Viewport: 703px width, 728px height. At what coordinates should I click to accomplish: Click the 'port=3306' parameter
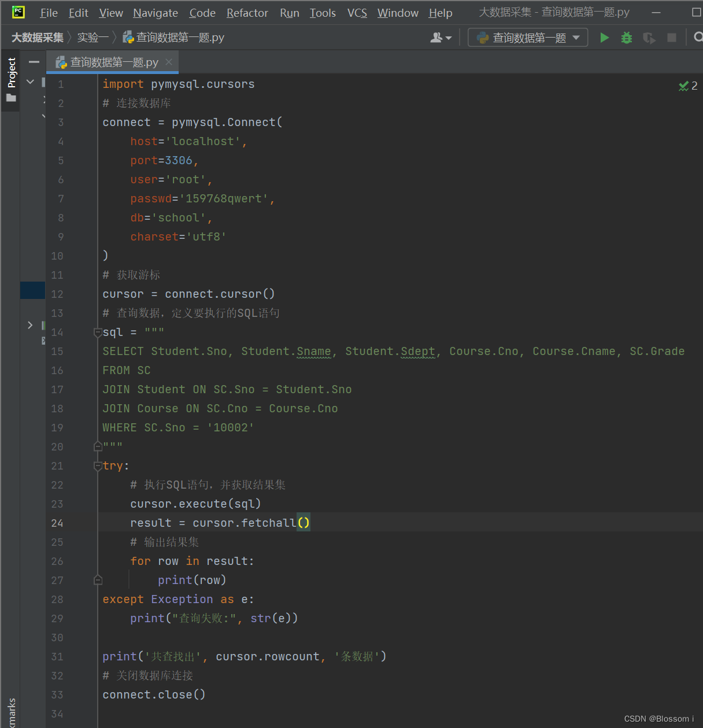(164, 160)
